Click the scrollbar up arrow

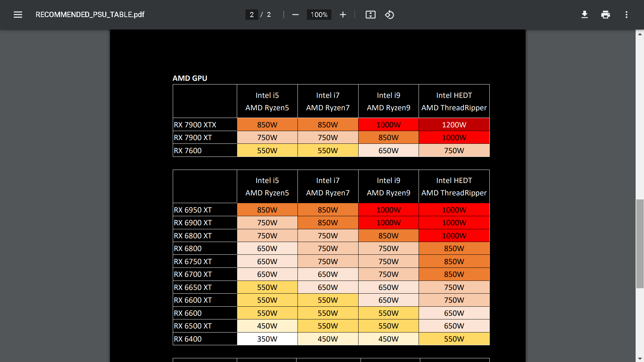coord(640,34)
